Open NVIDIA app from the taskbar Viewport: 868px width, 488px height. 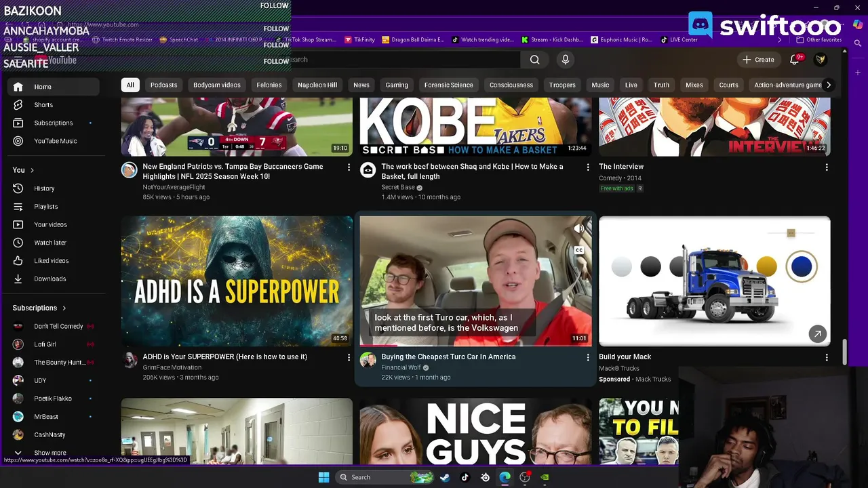point(545,477)
